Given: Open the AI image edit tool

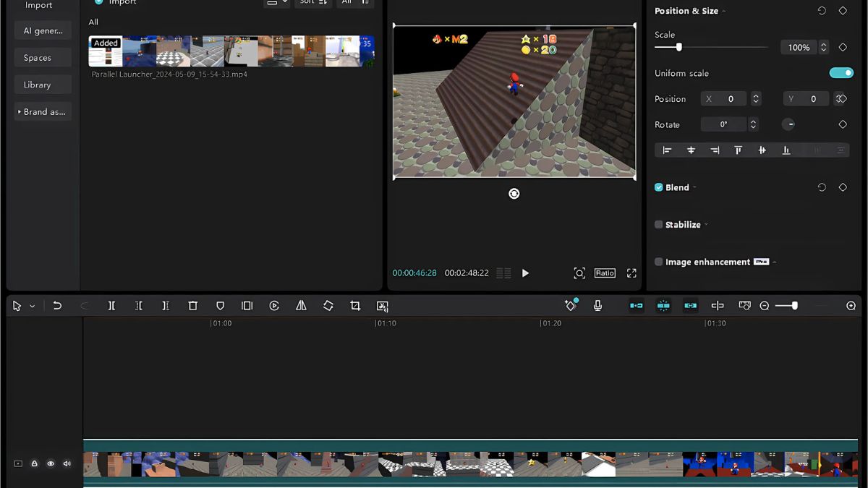Looking at the screenshot, I should [x=383, y=306].
